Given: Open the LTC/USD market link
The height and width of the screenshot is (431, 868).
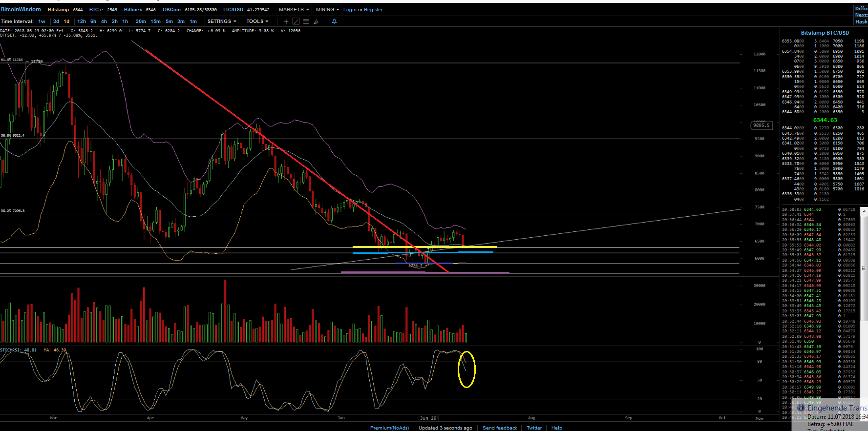Looking at the screenshot, I should 233,10.
